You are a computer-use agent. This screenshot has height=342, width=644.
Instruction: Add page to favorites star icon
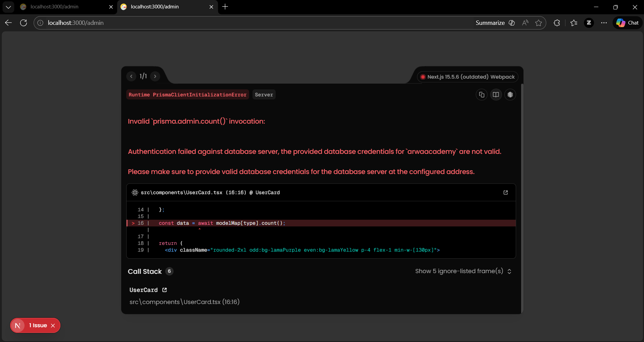pos(539,23)
